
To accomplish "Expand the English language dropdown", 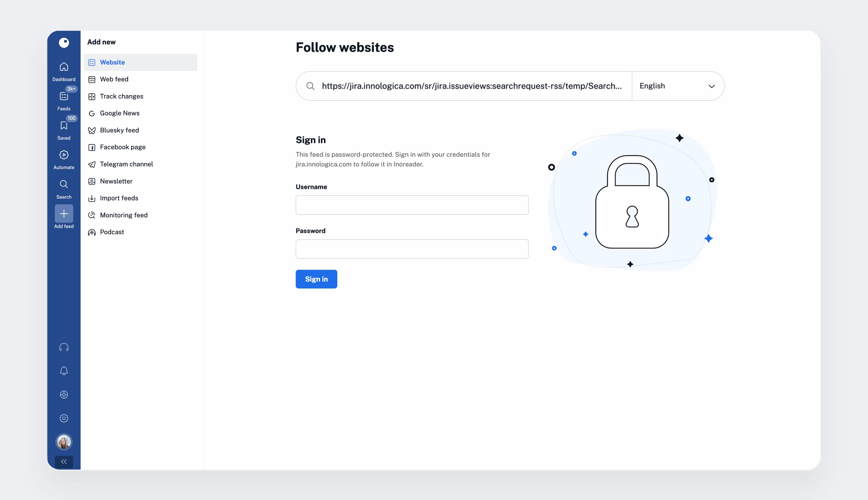I will 678,86.
